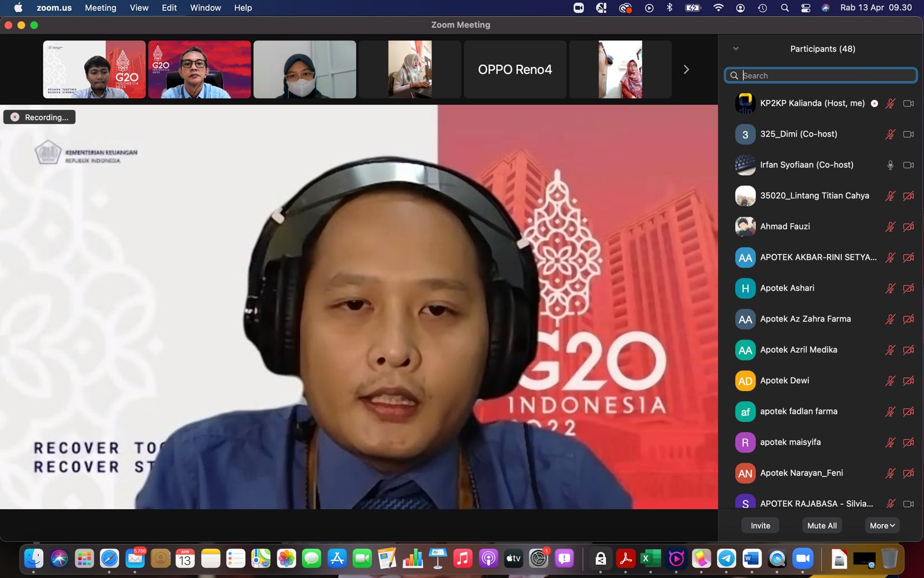This screenshot has height=578, width=924.
Task: Click Apotek Ashari's muted microphone icon
Action: (890, 288)
